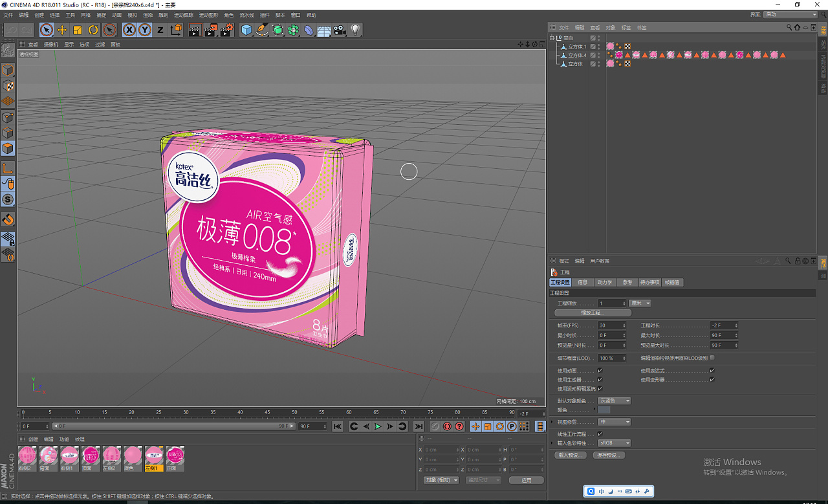Image resolution: width=828 pixels, height=504 pixels.
Task: Click the 颜色 gray-blue swatch
Action: [x=604, y=410]
